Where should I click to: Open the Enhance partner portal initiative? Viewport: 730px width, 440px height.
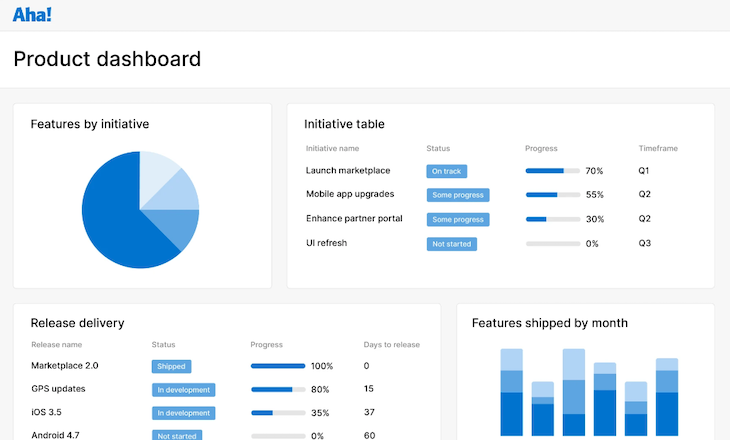[354, 218]
